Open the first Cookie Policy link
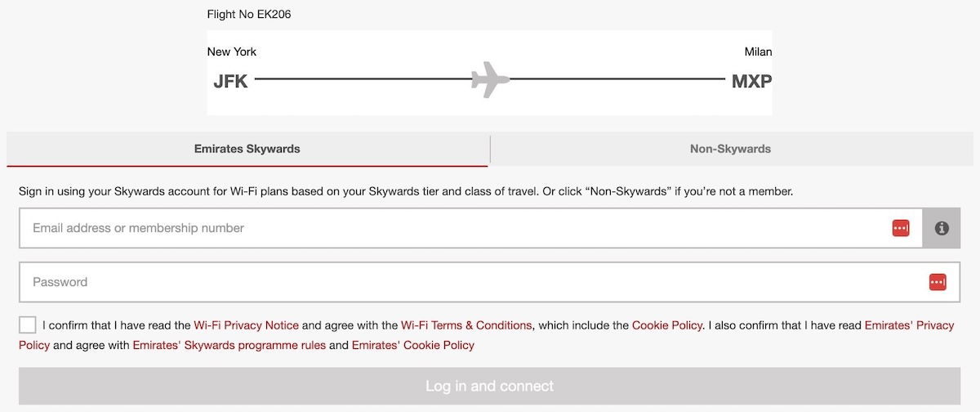The height and width of the screenshot is (412, 980). pos(667,325)
